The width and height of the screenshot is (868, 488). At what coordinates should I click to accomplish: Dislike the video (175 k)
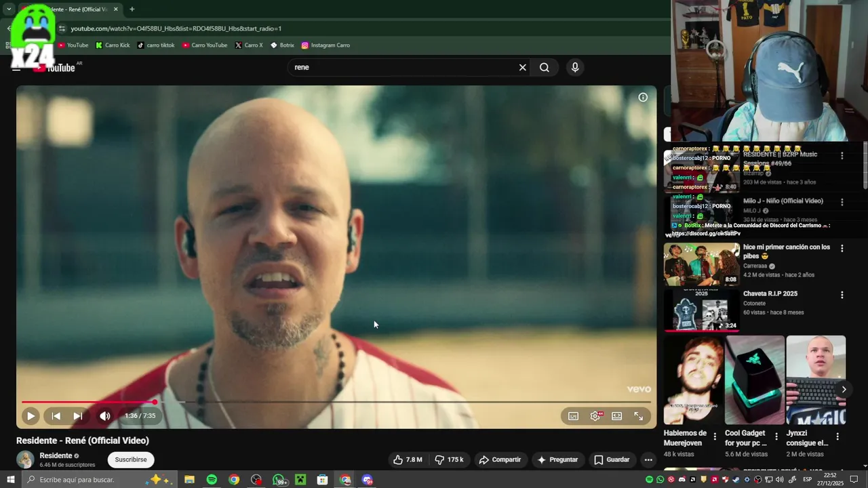click(449, 460)
